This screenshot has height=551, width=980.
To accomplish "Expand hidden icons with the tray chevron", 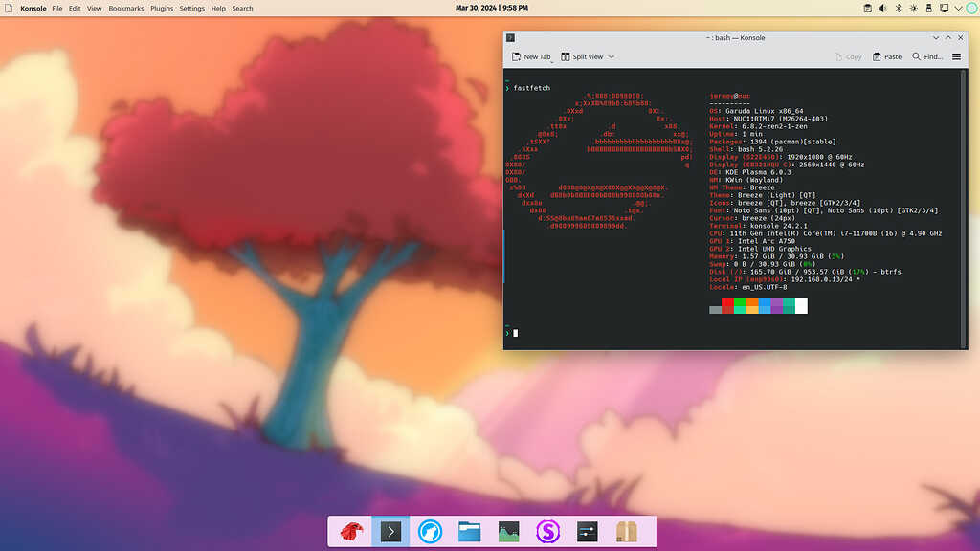I will point(958,8).
